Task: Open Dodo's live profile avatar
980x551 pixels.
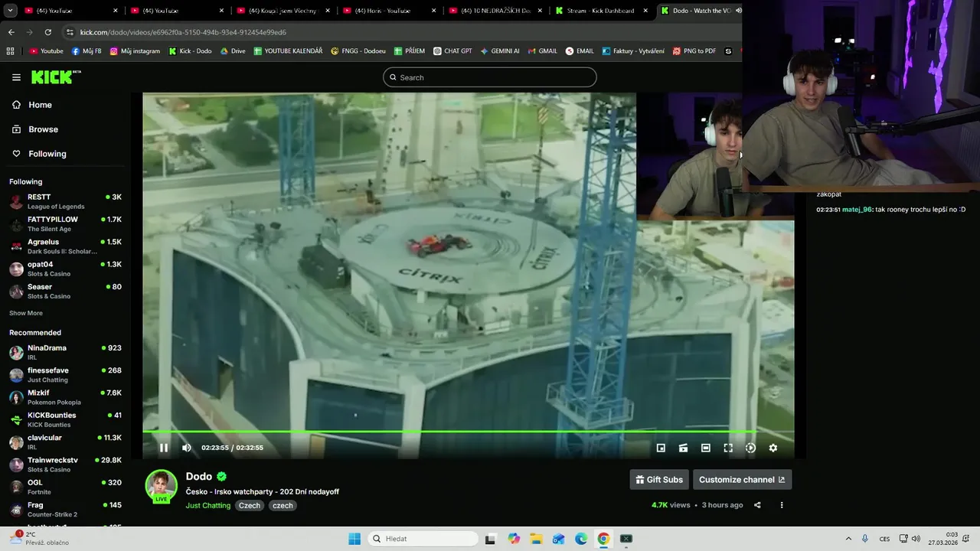Action: [162, 486]
